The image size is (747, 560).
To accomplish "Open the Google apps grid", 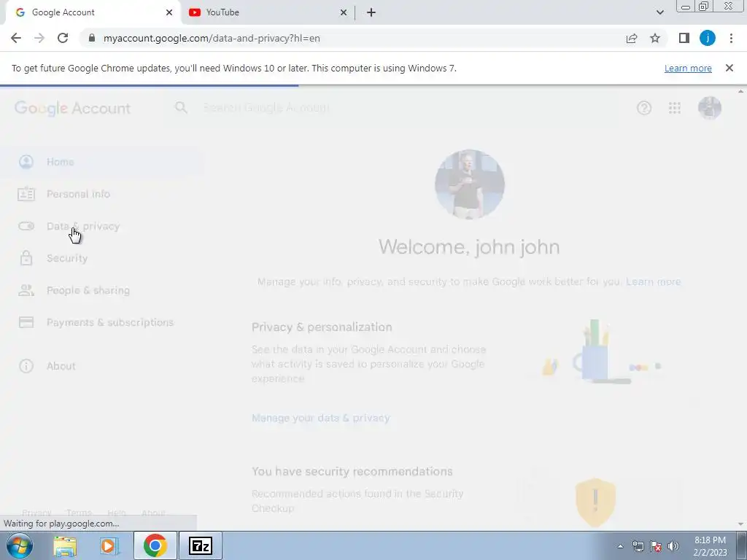I will (675, 108).
